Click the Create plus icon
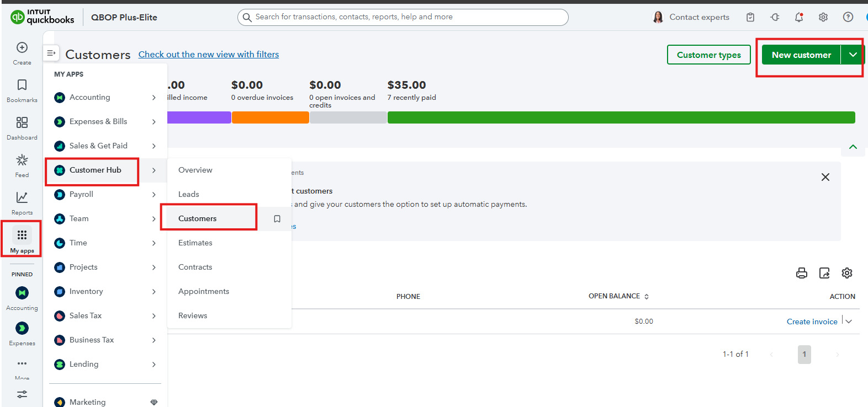868x407 pixels. point(22,48)
